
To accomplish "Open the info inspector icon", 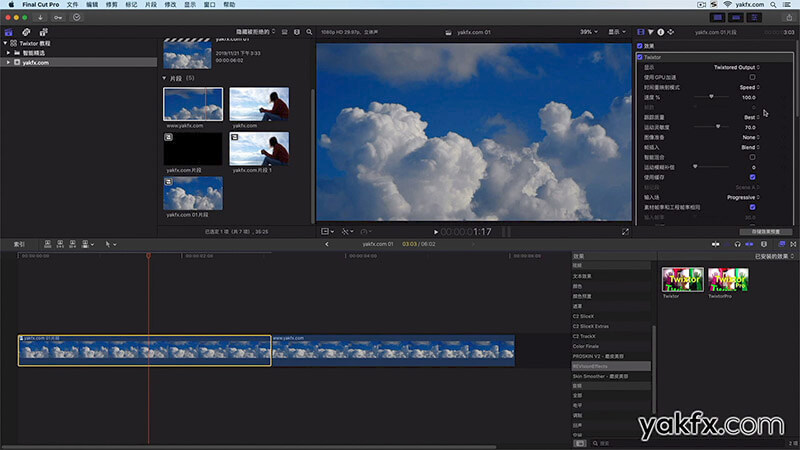I will point(661,32).
